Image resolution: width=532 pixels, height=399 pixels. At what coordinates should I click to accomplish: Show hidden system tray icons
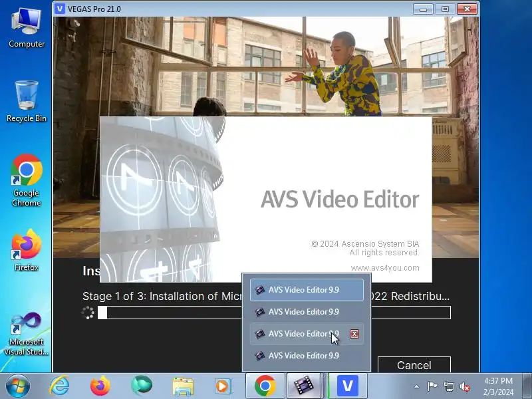(x=417, y=386)
